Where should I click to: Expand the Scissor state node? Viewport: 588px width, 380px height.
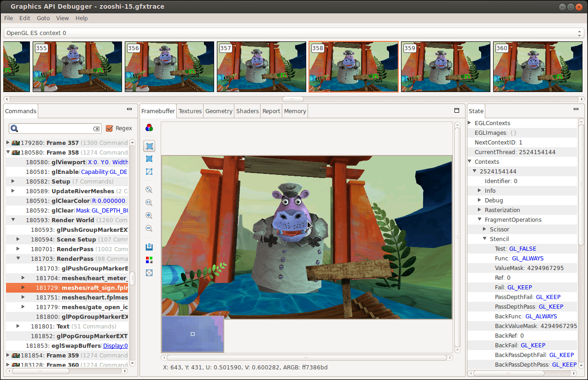[484, 229]
